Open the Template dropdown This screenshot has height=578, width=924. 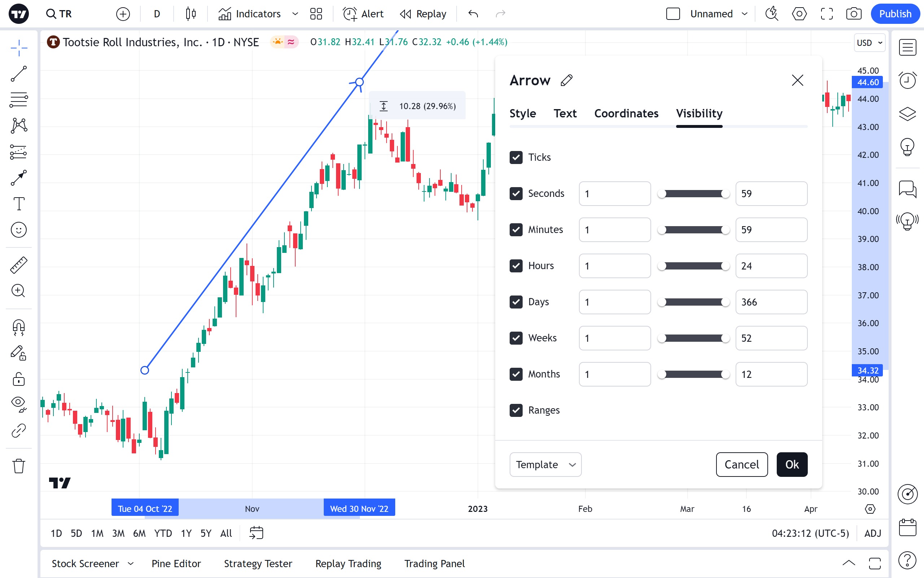click(x=545, y=465)
